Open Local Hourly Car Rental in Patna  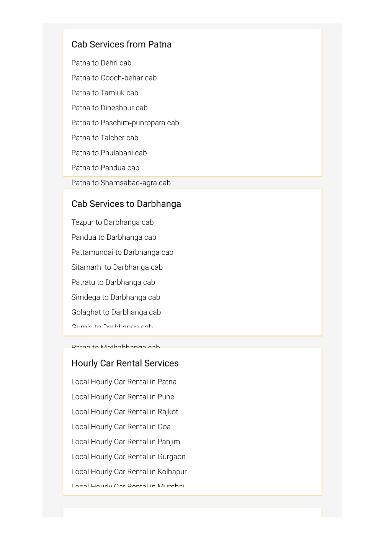pos(124,381)
